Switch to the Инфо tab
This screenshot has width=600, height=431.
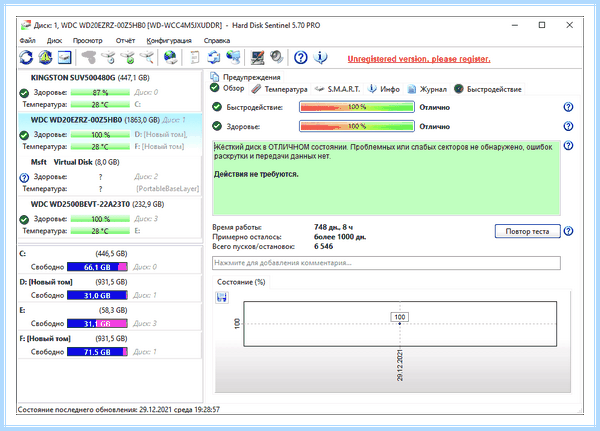[x=384, y=89]
